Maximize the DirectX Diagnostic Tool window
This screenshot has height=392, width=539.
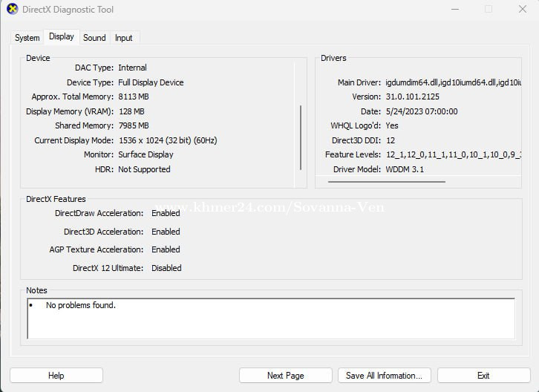489,10
